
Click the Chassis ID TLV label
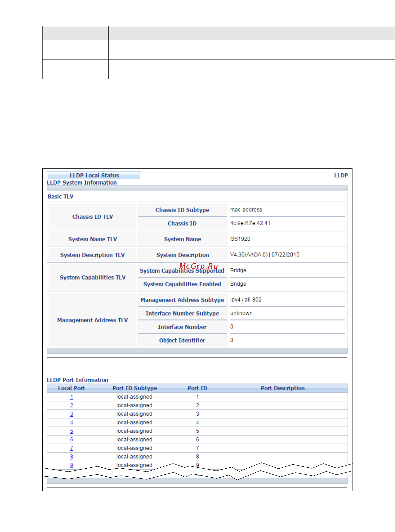92,217
